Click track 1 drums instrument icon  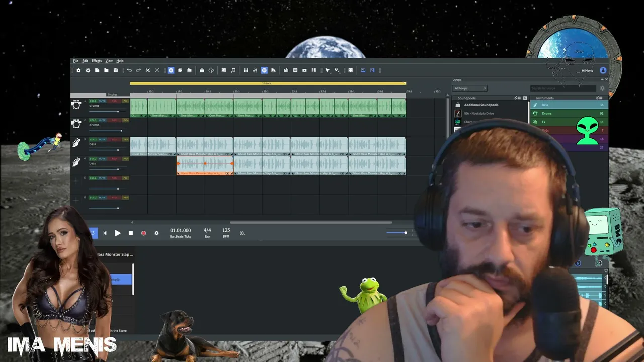(76, 105)
